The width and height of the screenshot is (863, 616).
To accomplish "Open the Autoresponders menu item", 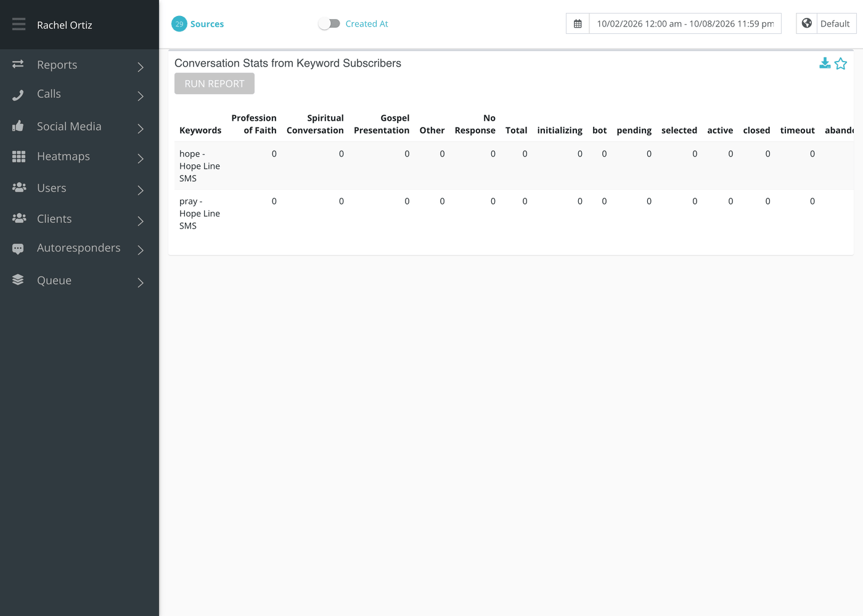I will [80, 248].
